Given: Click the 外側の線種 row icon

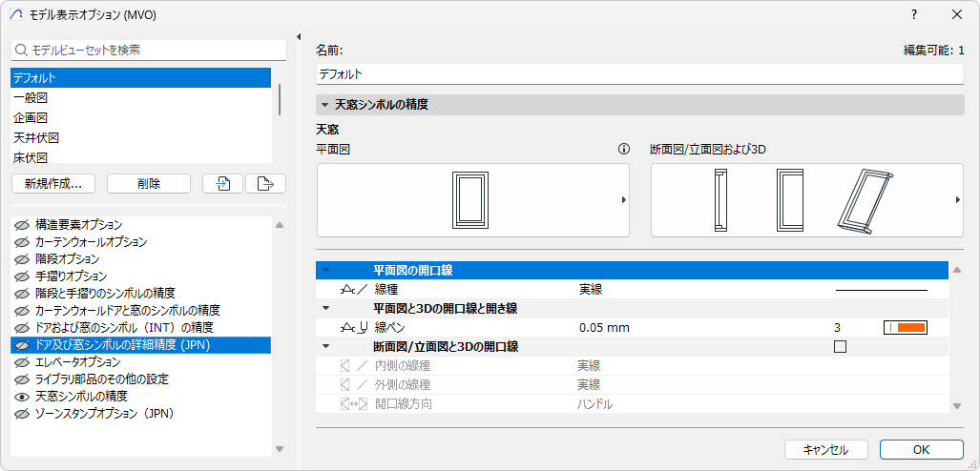Looking at the screenshot, I should 354,385.
